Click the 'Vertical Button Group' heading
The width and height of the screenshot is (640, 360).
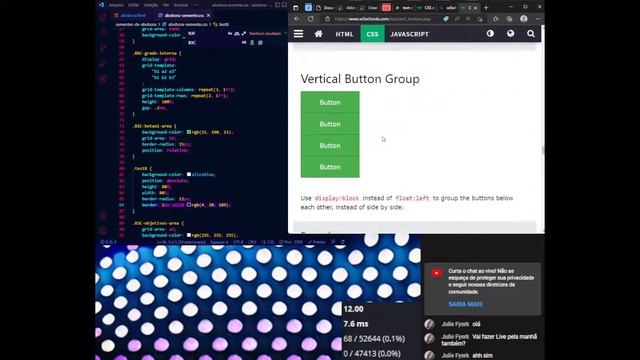[360, 78]
